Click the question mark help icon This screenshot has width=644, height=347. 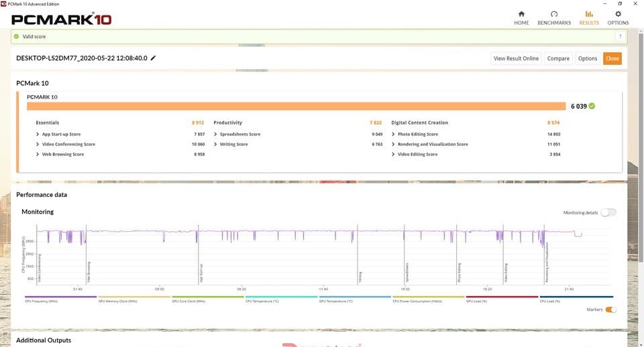click(620, 36)
